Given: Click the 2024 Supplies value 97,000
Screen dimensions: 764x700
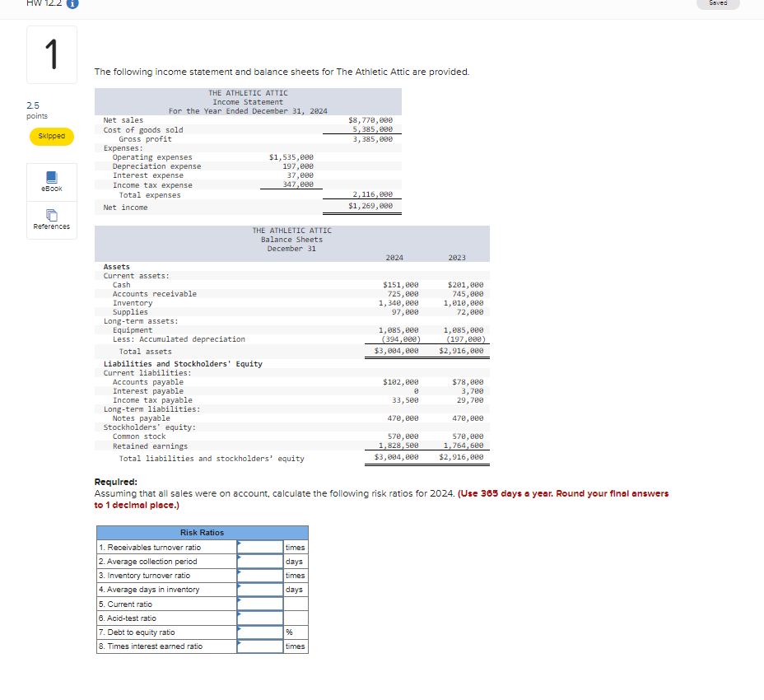Looking at the screenshot, I should click(x=405, y=312).
